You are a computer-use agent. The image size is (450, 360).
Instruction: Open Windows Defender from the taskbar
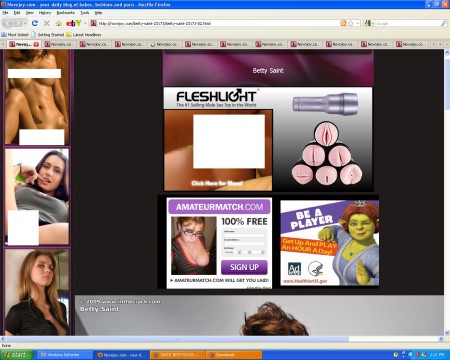click(x=63, y=355)
